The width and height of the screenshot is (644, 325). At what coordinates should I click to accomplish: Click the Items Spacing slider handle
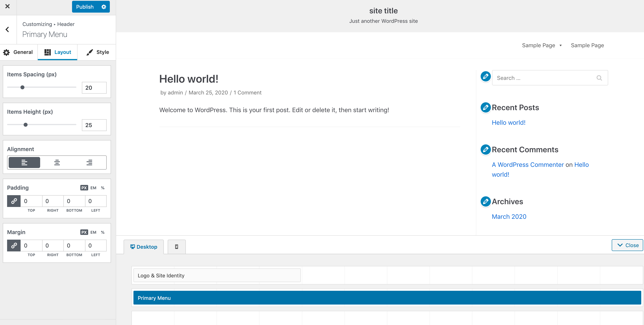coord(22,87)
